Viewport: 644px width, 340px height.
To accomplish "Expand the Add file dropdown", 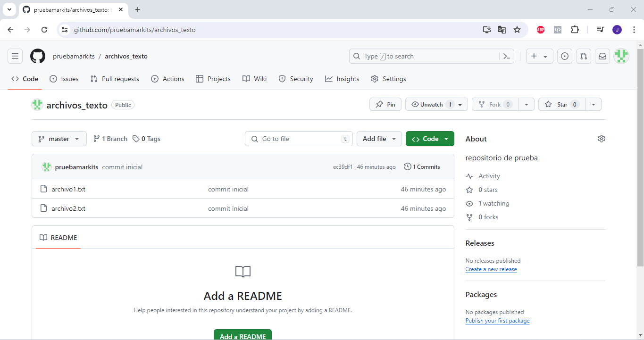I will [379, 139].
